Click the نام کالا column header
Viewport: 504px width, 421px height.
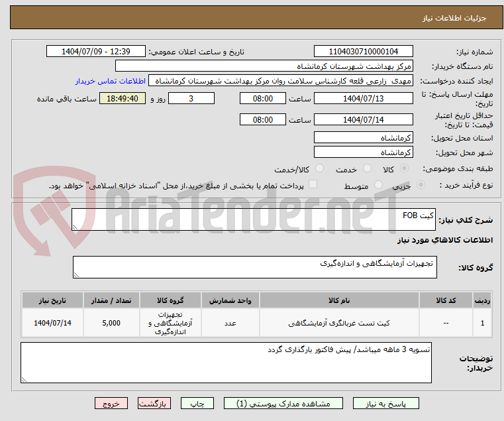(339, 300)
